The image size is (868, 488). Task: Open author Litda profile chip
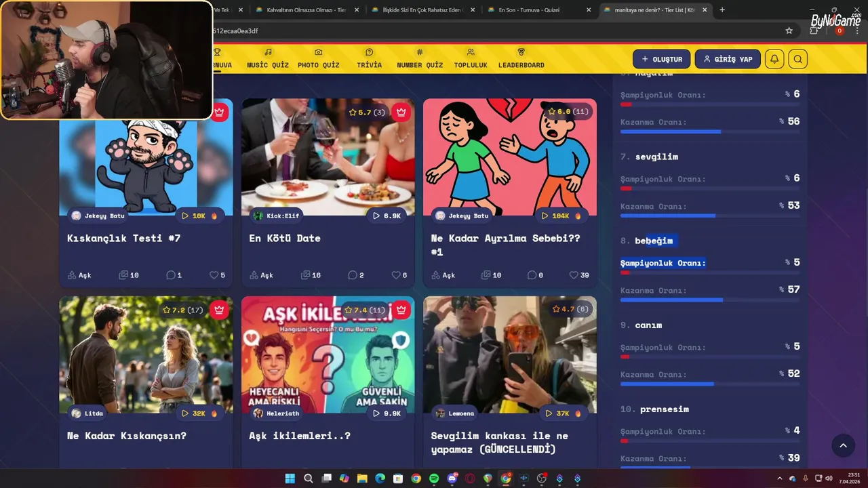(88, 413)
